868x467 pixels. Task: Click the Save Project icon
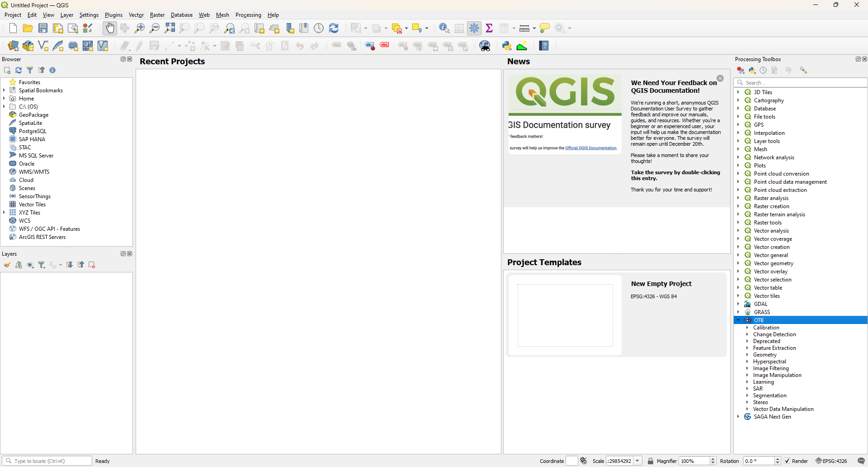(43, 28)
